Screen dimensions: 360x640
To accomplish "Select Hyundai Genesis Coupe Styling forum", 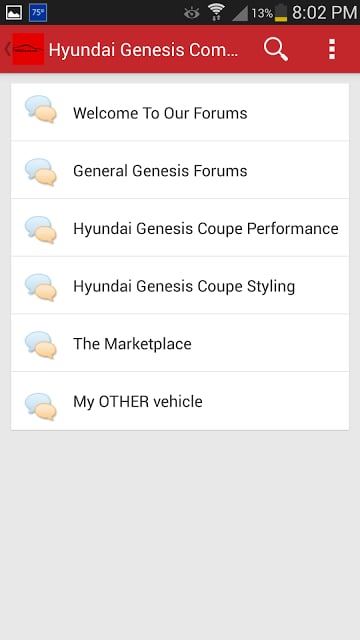I will 180,285.
